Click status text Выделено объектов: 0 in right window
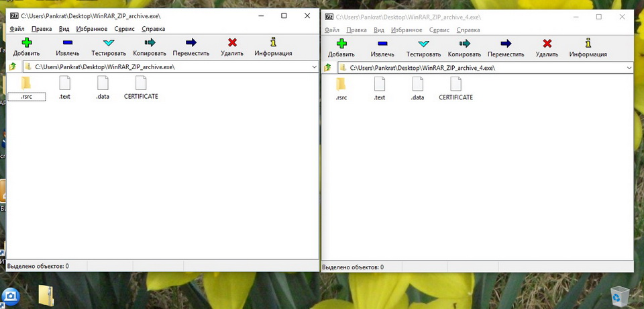Image resolution: width=644 pixels, height=309 pixels. [x=353, y=267]
